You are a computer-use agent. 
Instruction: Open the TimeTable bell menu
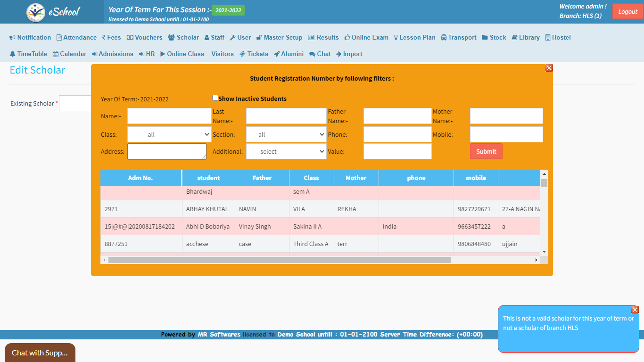(28, 54)
